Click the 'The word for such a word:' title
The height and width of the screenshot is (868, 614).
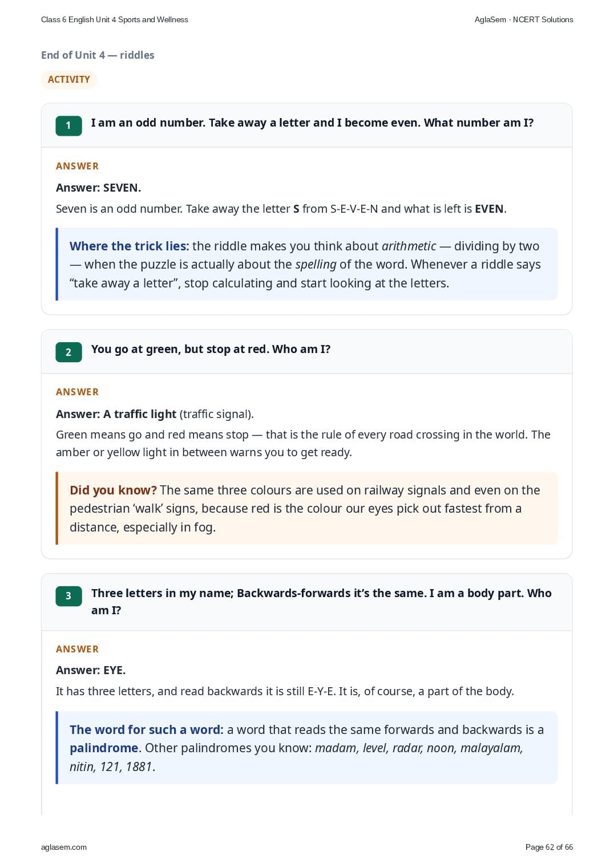pyautogui.click(x=147, y=730)
